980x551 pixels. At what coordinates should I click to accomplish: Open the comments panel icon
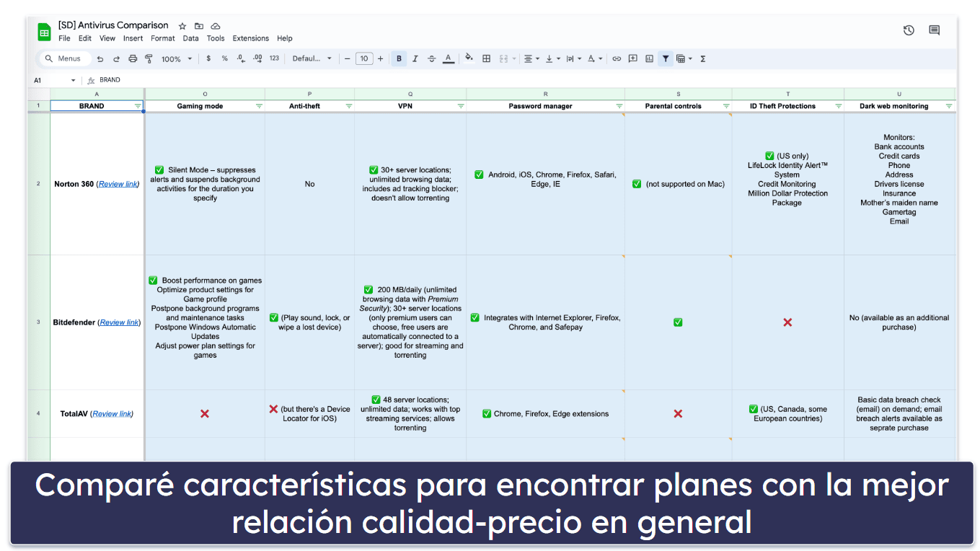point(935,30)
